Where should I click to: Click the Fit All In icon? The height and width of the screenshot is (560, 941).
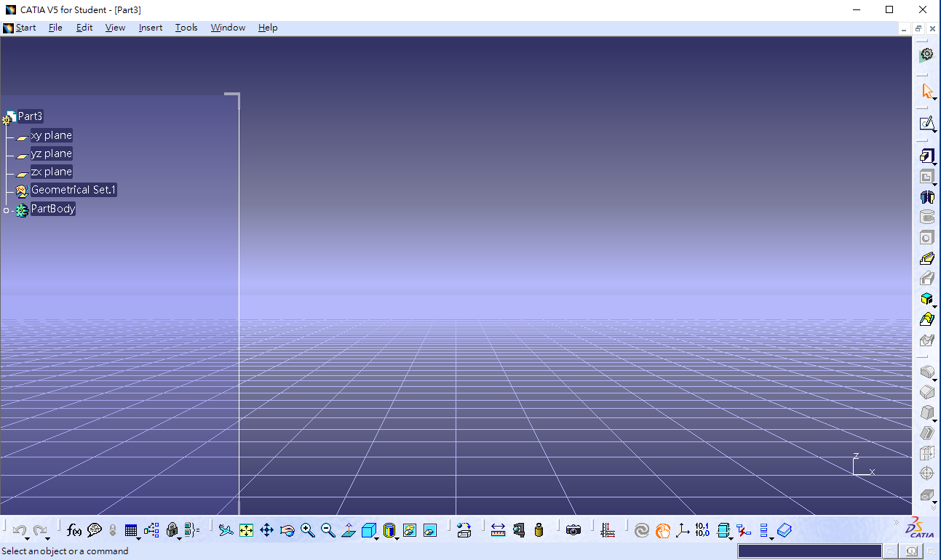[247, 530]
